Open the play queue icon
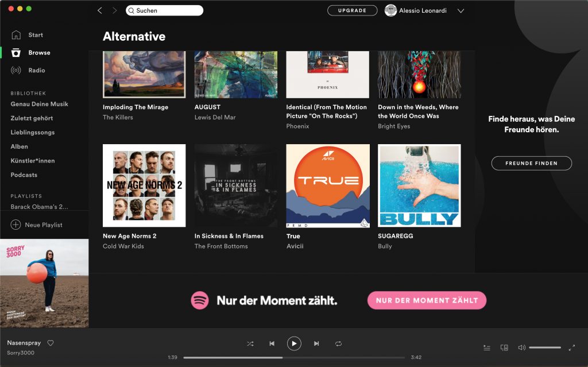Screen dimensions: 588x367 [x=487, y=347]
